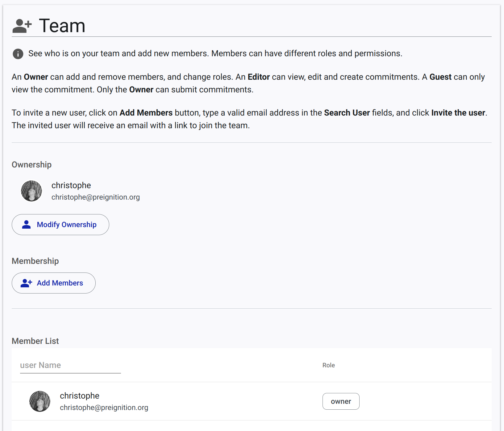Open the Modify Ownership button
The height and width of the screenshot is (431, 504).
click(60, 225)
